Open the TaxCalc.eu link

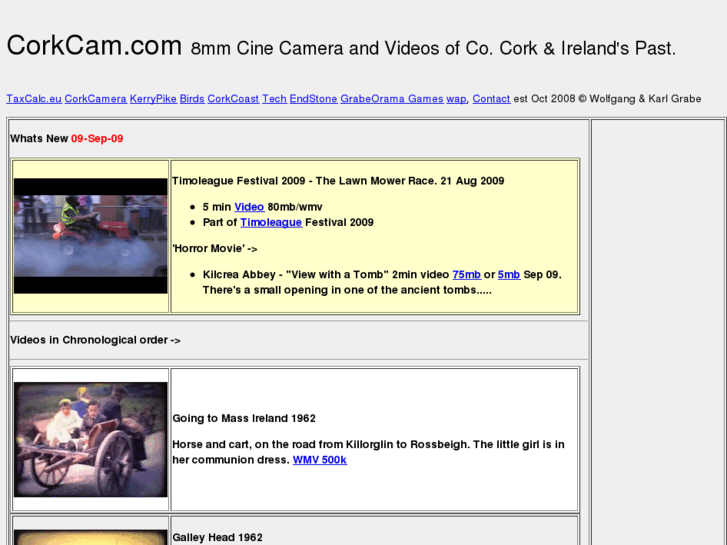point(34,99)
